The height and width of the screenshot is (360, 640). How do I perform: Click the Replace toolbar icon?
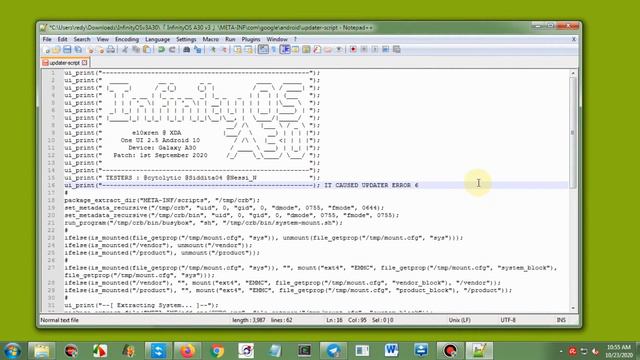(x=198, y=50)
